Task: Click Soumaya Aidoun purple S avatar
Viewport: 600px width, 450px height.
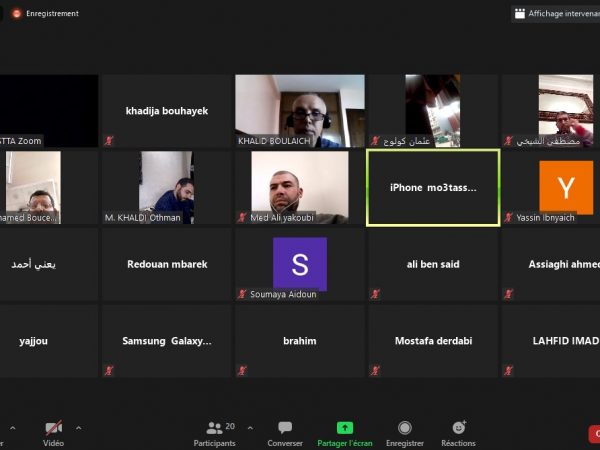Action: [x=300, y=264]
